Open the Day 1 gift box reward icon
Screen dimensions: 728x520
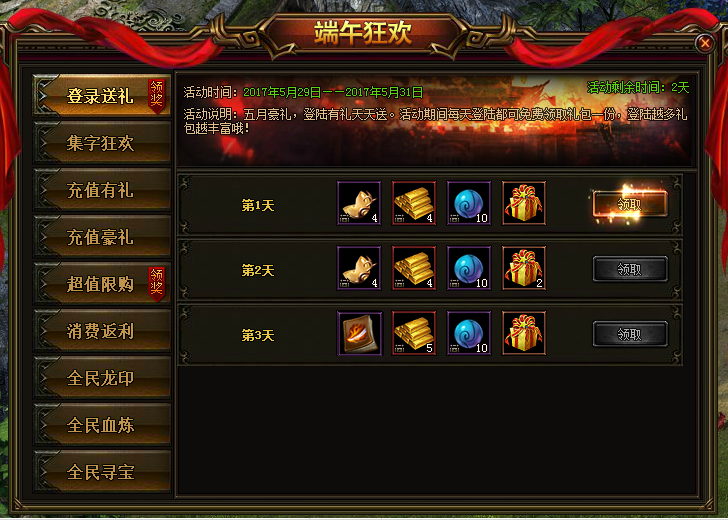[524, 203]
